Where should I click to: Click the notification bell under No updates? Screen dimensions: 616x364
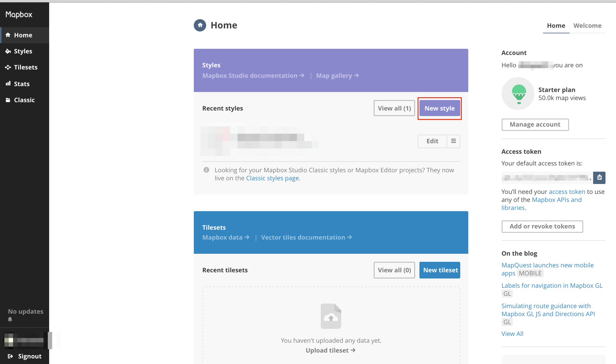[x=10, y=320]
